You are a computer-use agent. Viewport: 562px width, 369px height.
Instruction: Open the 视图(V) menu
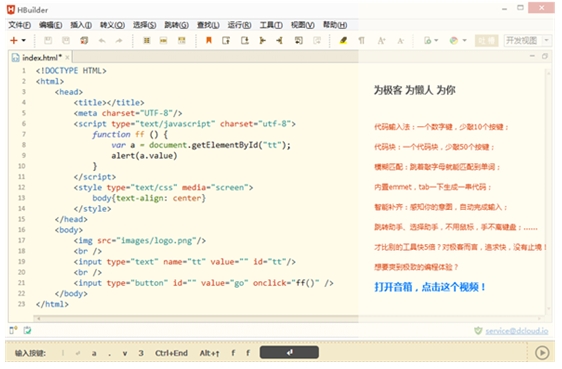click(303, 25)
